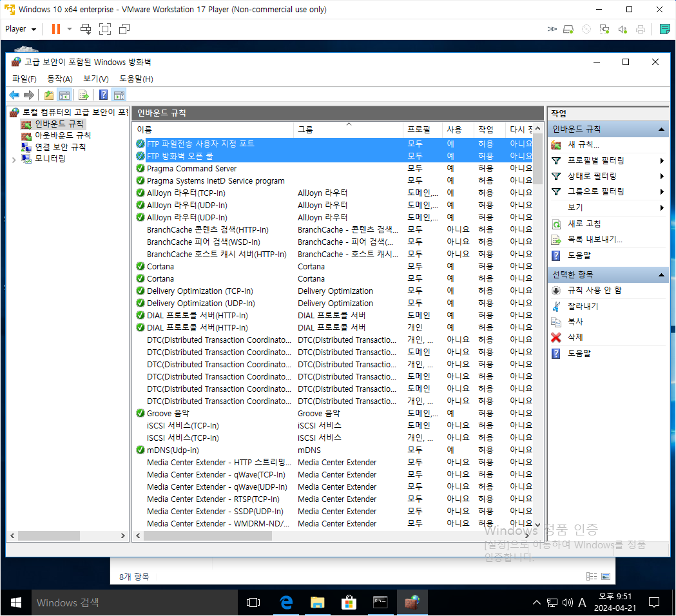The image size is (676, 616).
Task: Sort by the 이름 column header
Action: (214, 130)
